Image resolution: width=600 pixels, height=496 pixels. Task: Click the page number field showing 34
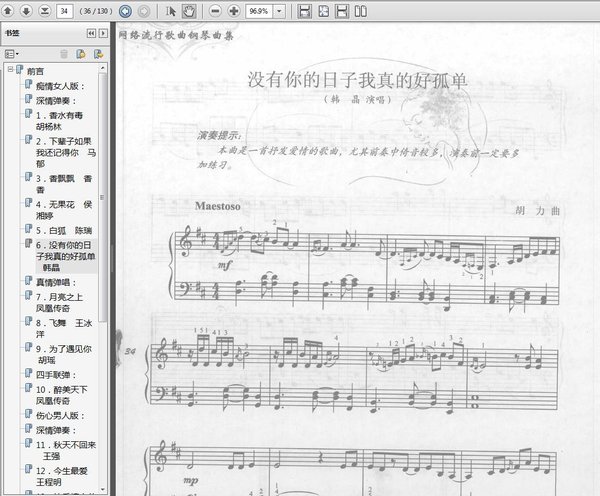[x=64, y=11]
